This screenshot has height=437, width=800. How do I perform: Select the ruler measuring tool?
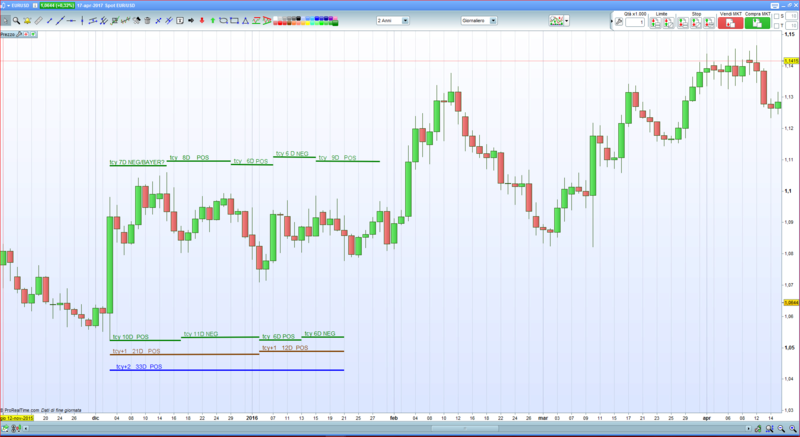pos(39,20)
